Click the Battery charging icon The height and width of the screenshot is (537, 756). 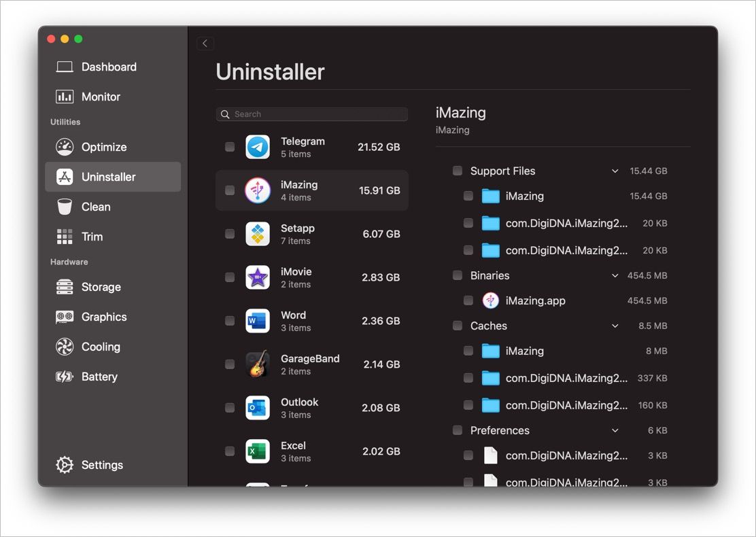coord(65,377)
